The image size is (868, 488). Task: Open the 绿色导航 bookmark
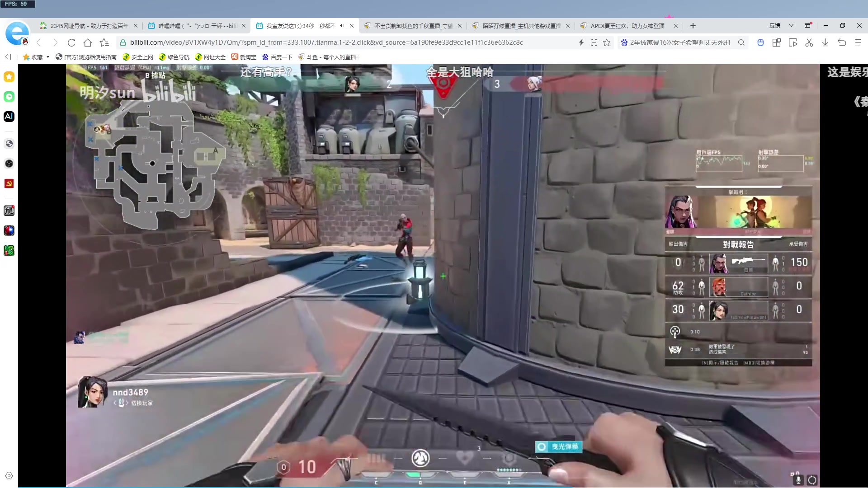[x=174, y=57]
